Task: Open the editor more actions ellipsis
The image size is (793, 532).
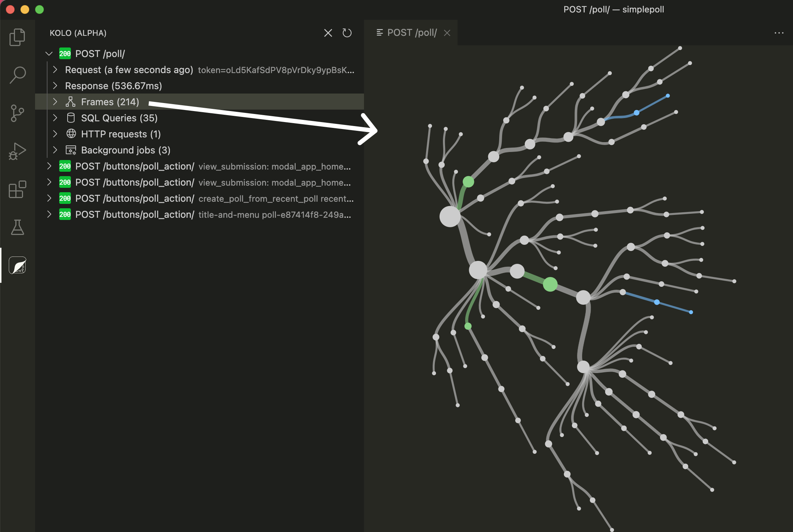Action: pyautogui.click(x=779, y=33)
